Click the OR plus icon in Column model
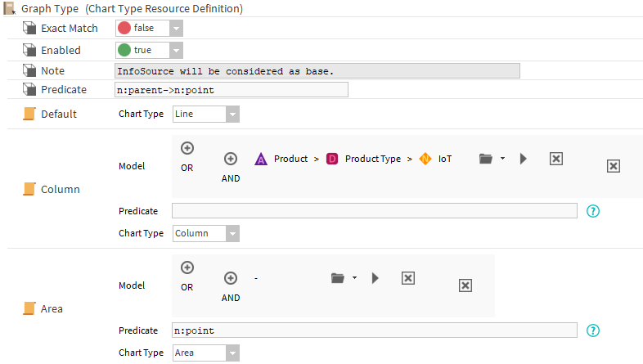Screen dimensions: 643x364 pos(187,148)
